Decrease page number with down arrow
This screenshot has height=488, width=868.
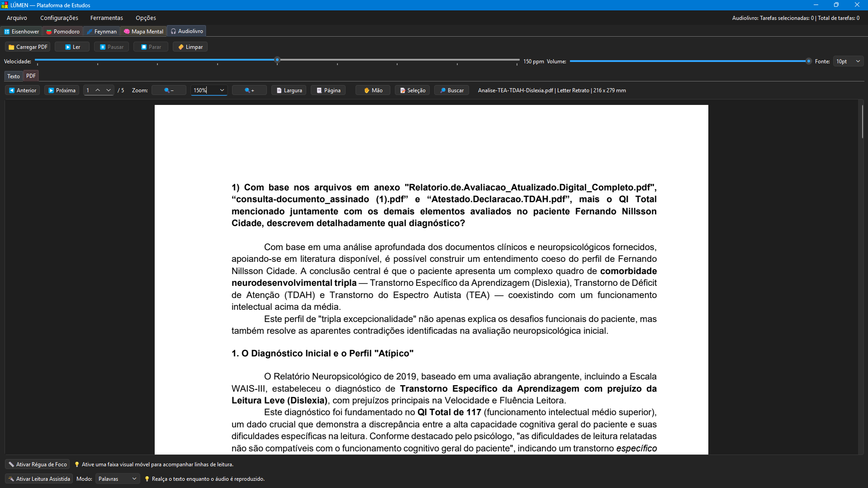point(109,90)
